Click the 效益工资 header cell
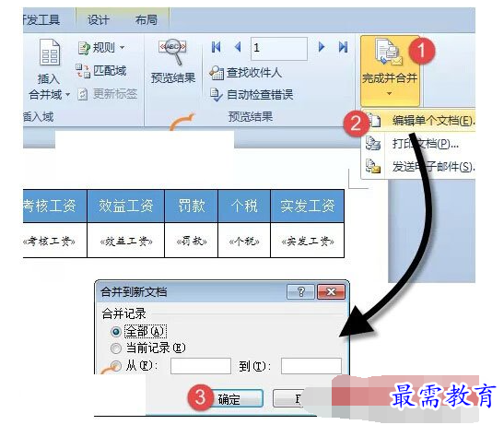The image size is (504, 425). (125, 206)
